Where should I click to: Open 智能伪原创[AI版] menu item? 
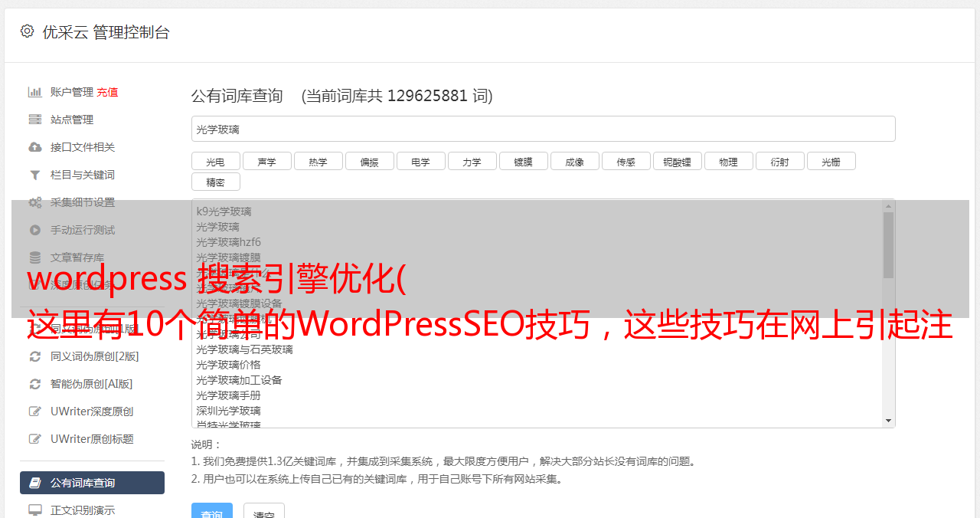tap(92, 384)
